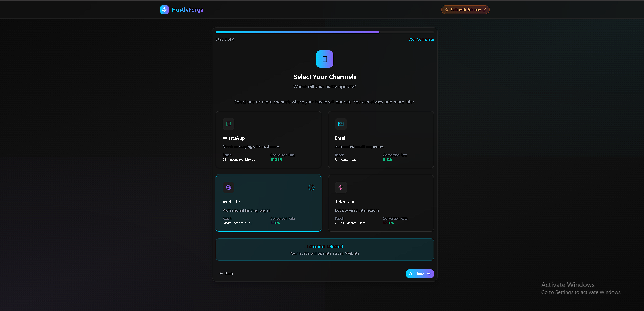Click the '15-25%' conversion rate value

[276, 160]
